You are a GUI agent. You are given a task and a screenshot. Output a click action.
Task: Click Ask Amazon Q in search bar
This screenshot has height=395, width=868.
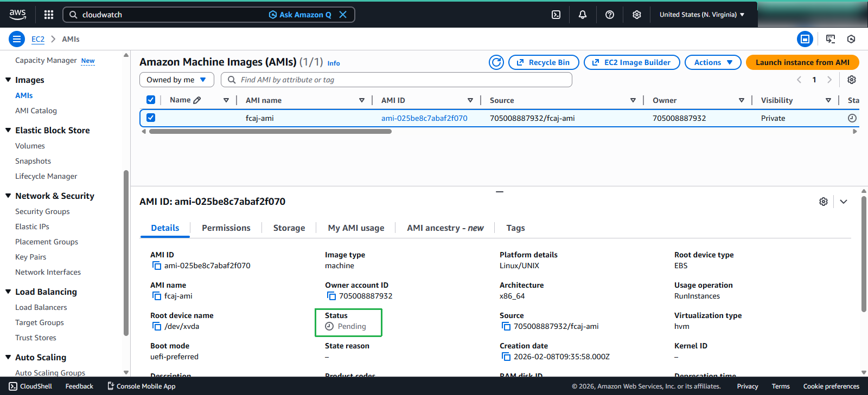coord(300,15)
